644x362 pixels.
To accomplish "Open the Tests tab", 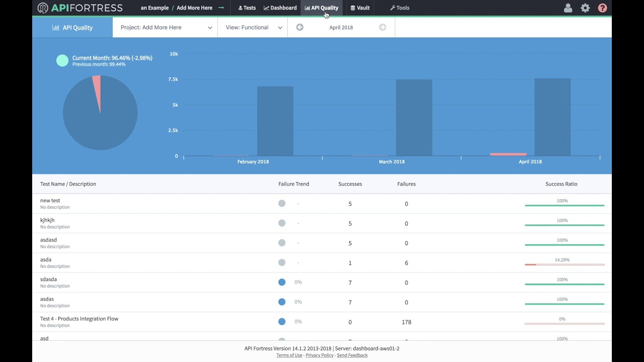I will pos(247,8).
